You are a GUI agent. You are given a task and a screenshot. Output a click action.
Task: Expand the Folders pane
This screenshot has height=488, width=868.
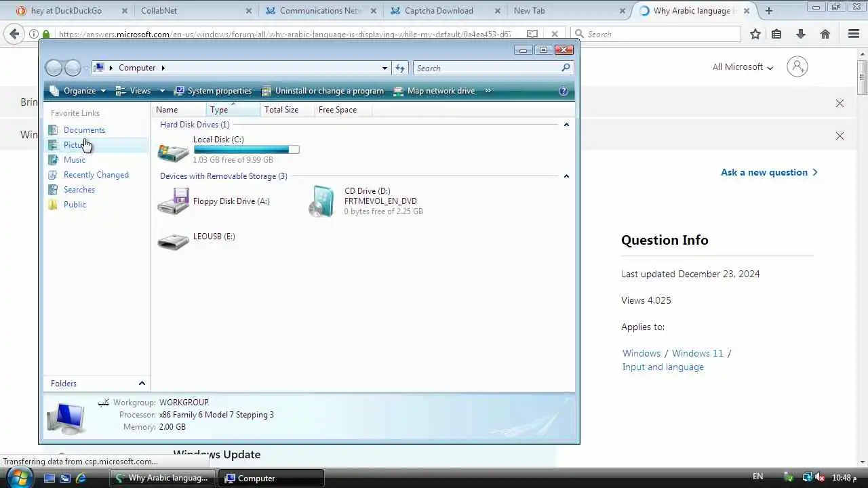click(x=142, y=384)
